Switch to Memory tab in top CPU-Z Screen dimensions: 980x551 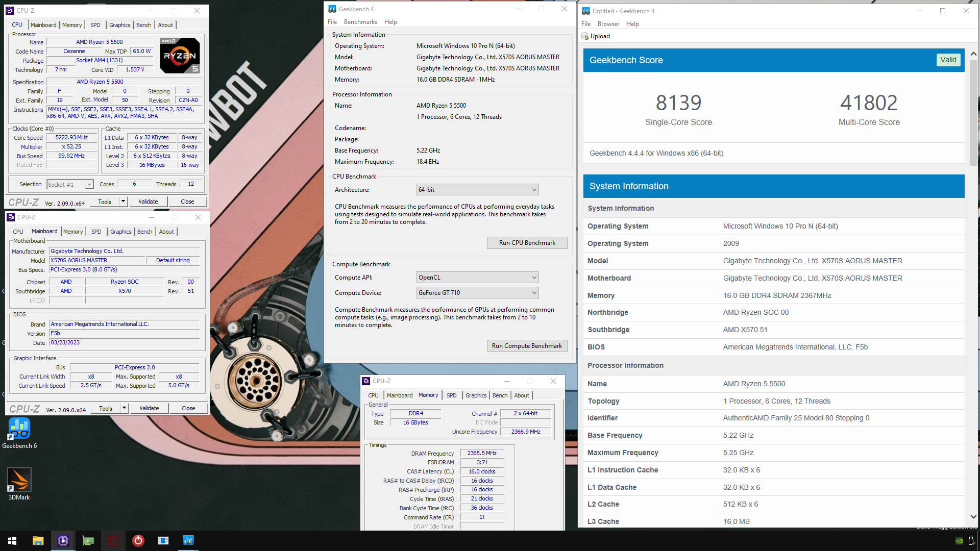[x=72, y=25]
